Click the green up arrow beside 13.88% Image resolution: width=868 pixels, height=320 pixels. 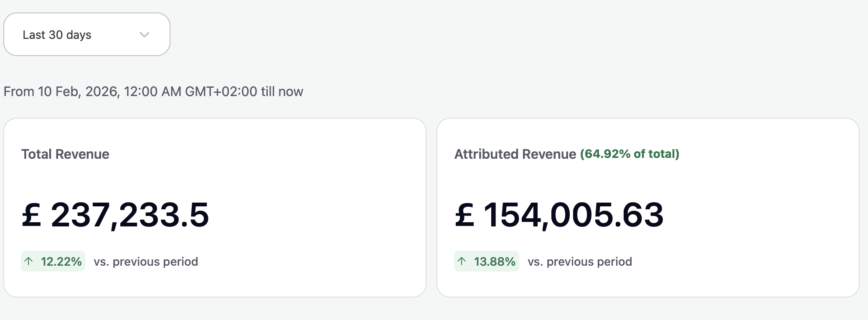462,262
